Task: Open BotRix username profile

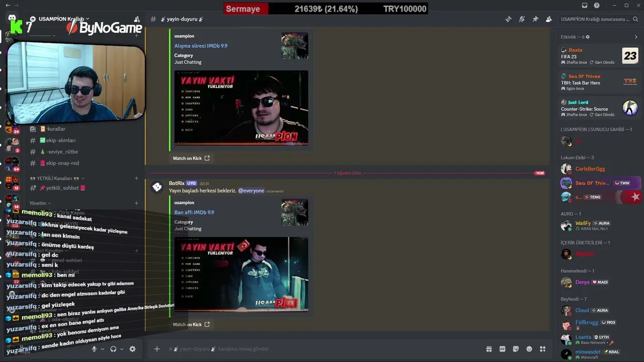Action: (177, 184)
